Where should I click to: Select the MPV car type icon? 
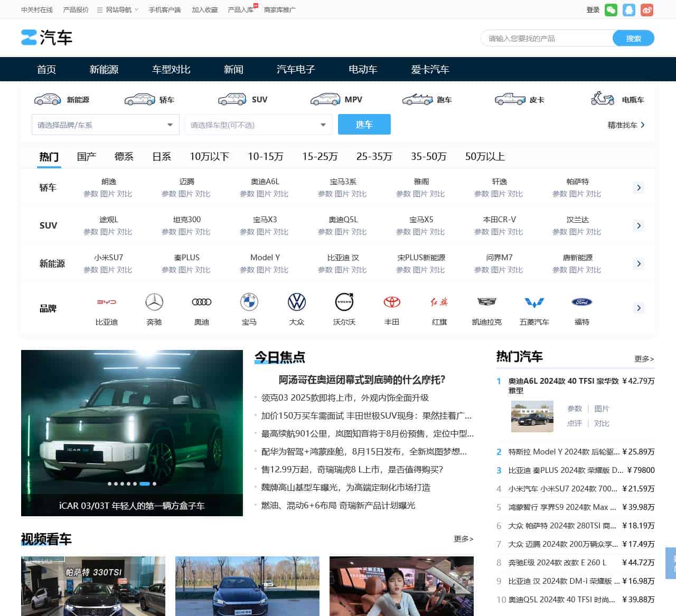(325, 99)
